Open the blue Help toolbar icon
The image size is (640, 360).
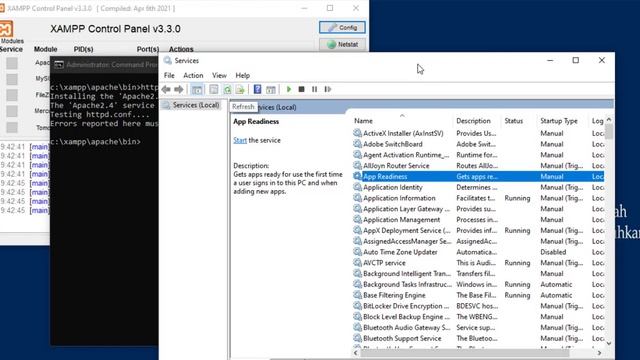click(x=257, y=89)
